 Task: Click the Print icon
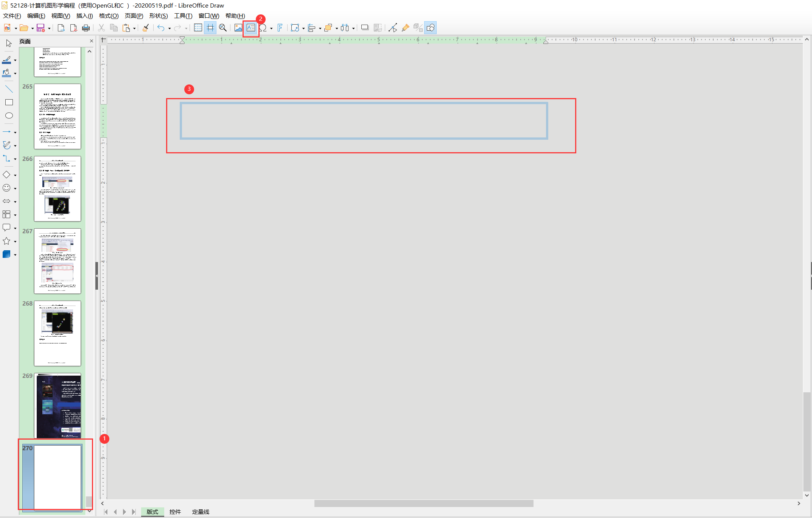tap(86, 28)
